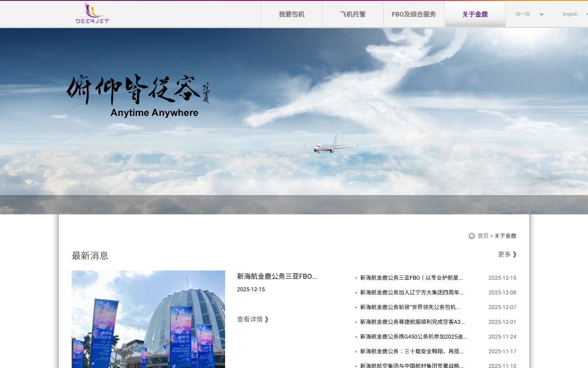Select the 我要包机 navigation menu item

click(x=291, y=14)
